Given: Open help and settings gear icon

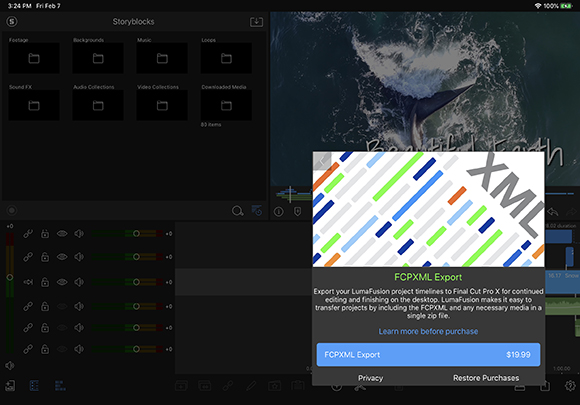Looking at the screenshot, I should pyautogui.click(x=570, y=386).
